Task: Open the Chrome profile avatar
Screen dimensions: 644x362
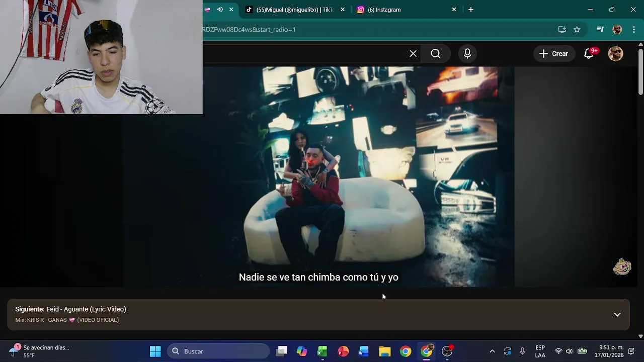Action: [617, 30]
